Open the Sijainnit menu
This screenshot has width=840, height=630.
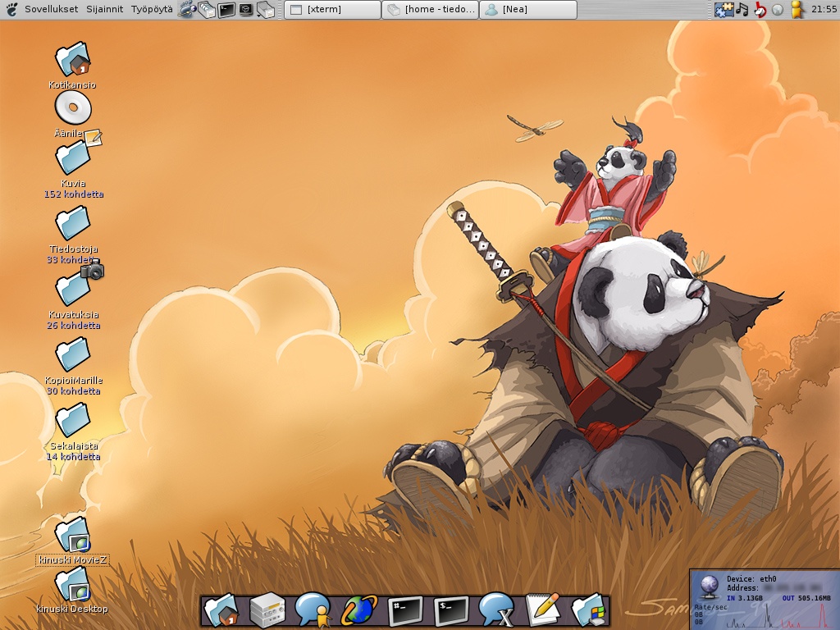[x=104, y=9]
